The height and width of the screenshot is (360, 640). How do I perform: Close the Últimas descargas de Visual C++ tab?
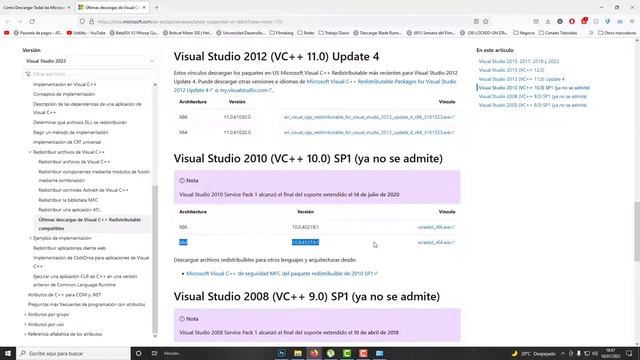(x=144, y=7)
